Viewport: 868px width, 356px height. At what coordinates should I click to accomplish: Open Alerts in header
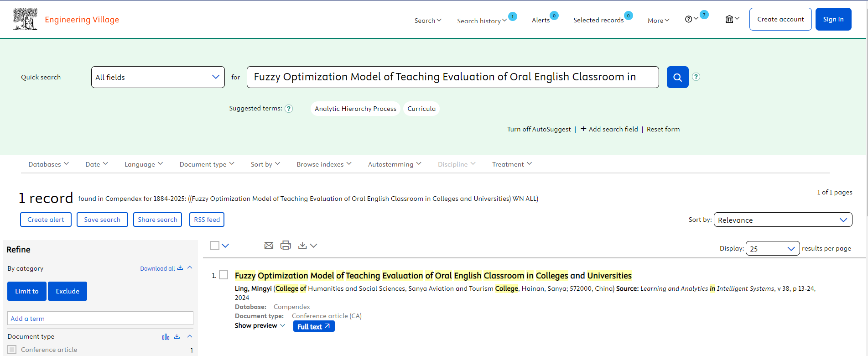[541, 20]
